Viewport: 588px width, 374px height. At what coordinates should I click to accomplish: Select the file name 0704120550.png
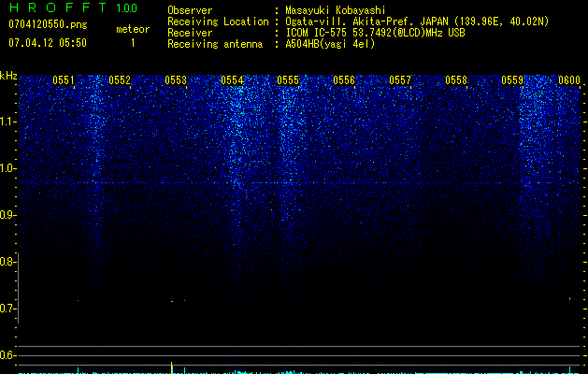(48, 24)
